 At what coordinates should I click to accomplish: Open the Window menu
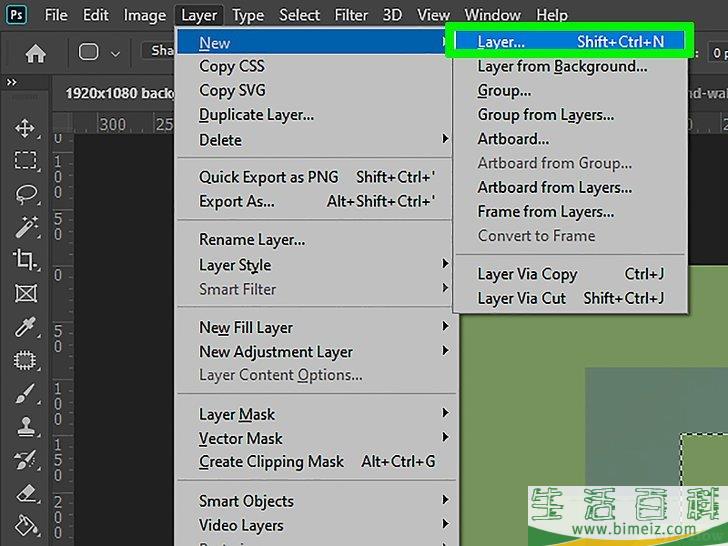[x=493, y=15]
